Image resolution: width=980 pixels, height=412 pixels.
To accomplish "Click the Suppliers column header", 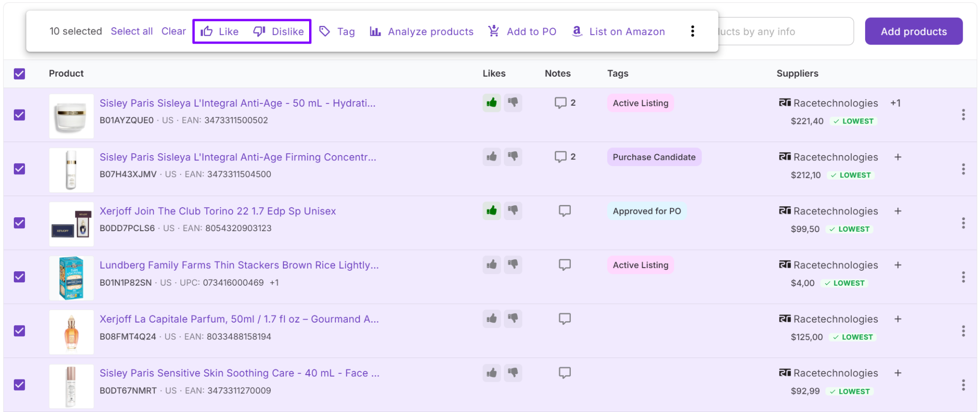I will click(x=797, y=73).
